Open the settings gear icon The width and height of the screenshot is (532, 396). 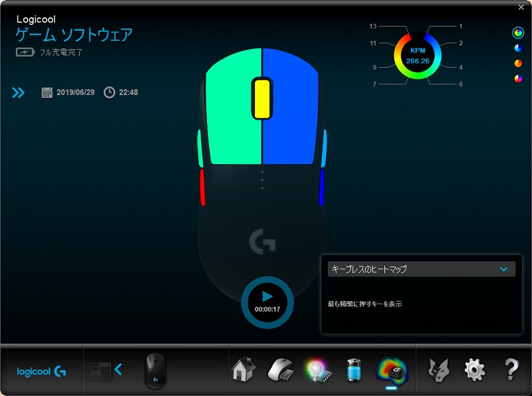(474, 370)
